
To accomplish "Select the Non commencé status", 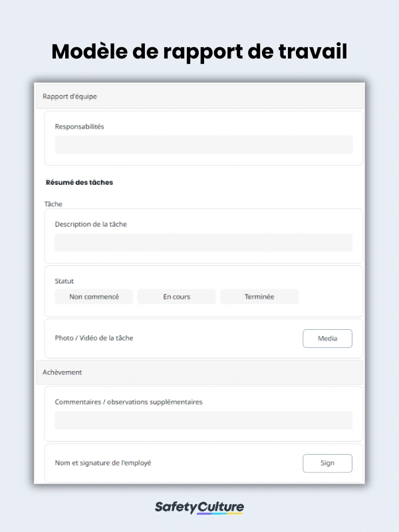I will (94, 297).
